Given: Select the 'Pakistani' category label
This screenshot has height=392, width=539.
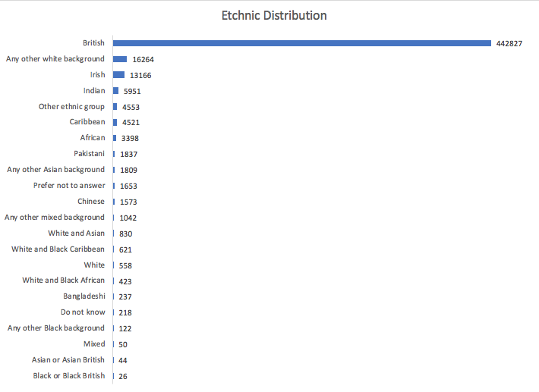Looking at the screenshot, I should 90,154.
